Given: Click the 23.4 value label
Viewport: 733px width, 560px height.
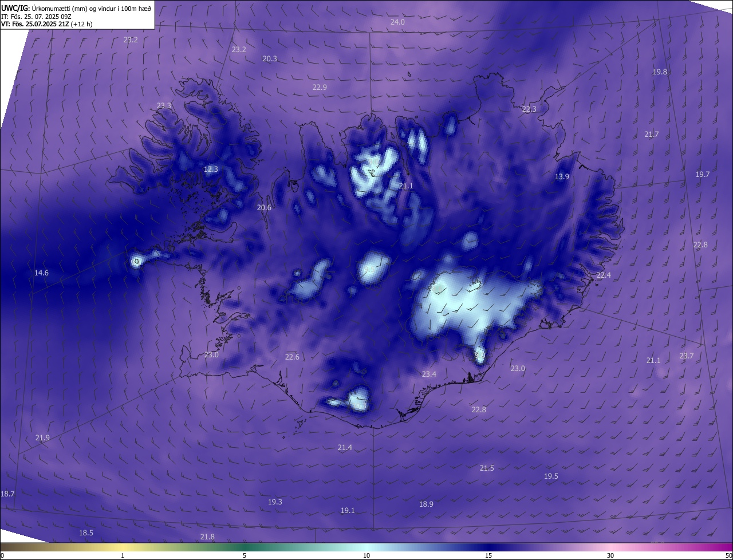Looking at the screenshot, I should pyautogui.click(x=429, y=374).
